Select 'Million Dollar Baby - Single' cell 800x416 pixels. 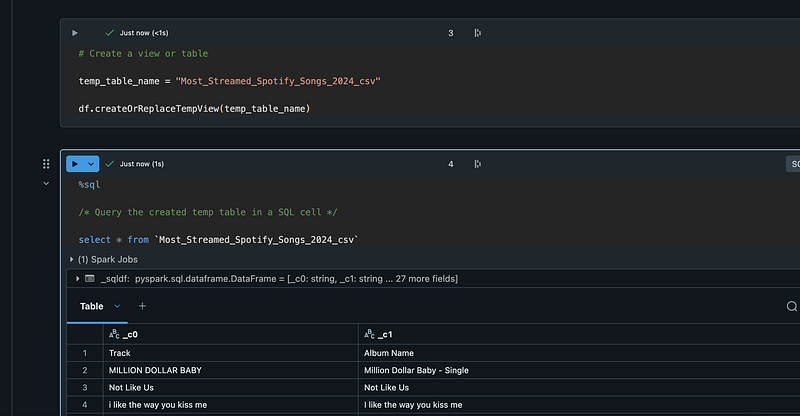click(579, 371)
